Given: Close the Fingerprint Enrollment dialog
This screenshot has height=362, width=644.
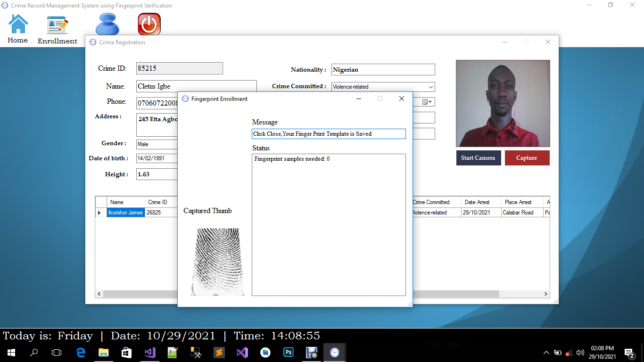Looking at the screenshot, I should [x=402, y=99].
